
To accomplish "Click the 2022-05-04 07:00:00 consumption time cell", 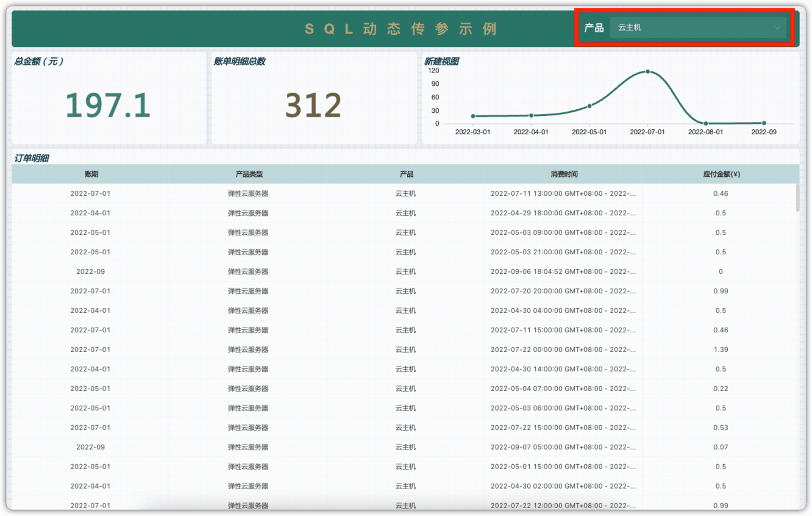I will [563, 389].
